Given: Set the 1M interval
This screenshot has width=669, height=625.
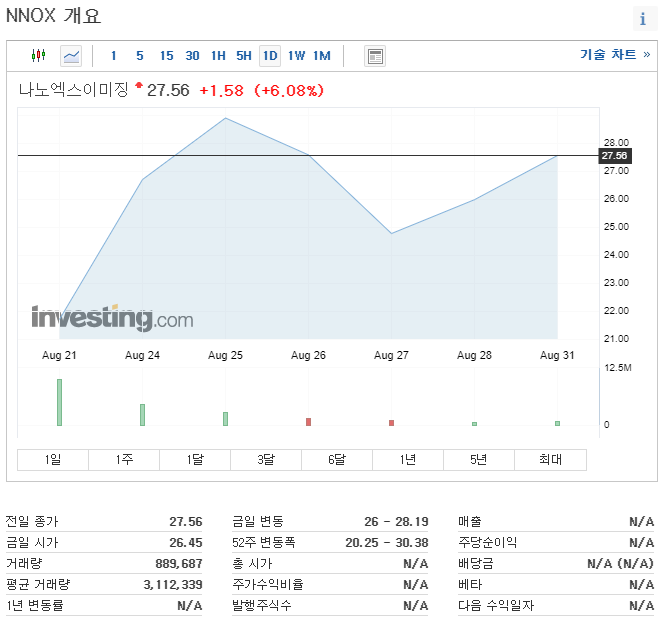Looking at the screenshot, I should pos(322,56).
